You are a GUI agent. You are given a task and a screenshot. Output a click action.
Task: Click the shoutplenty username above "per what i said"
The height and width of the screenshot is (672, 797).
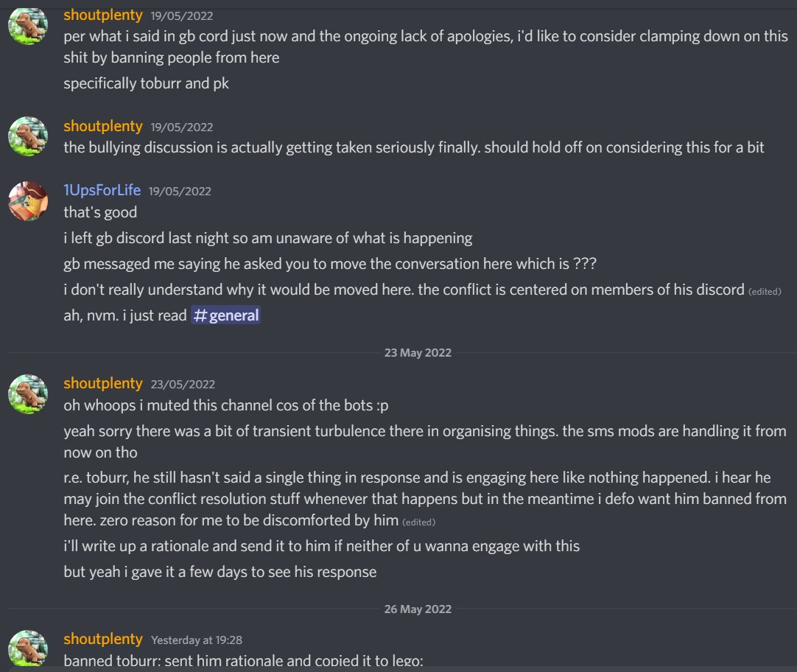point(102,14)
